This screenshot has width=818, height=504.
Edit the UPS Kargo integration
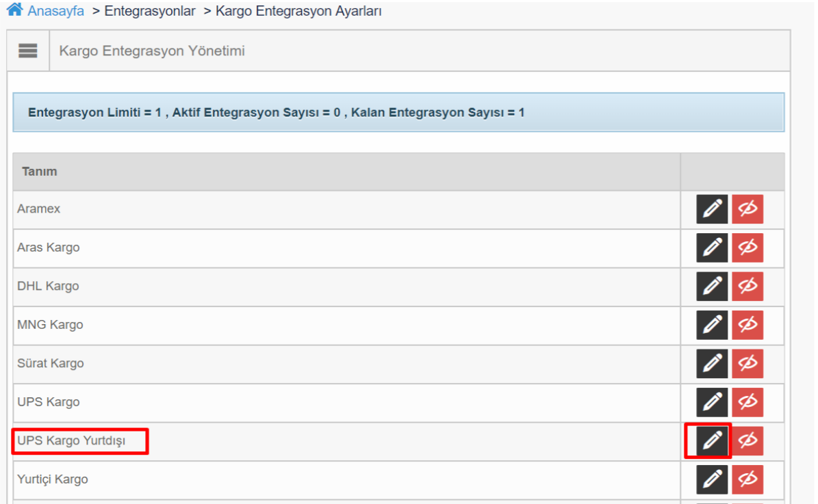[712, 402]
